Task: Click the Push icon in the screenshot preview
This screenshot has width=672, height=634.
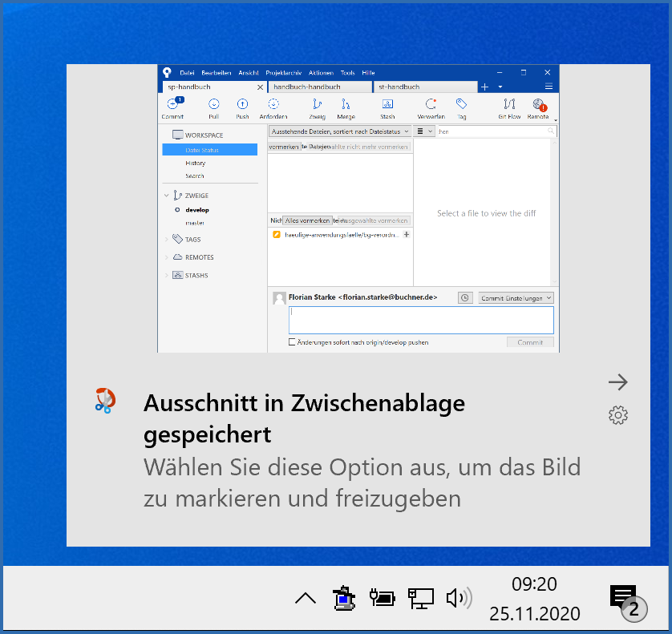Action: click(242, 105)
